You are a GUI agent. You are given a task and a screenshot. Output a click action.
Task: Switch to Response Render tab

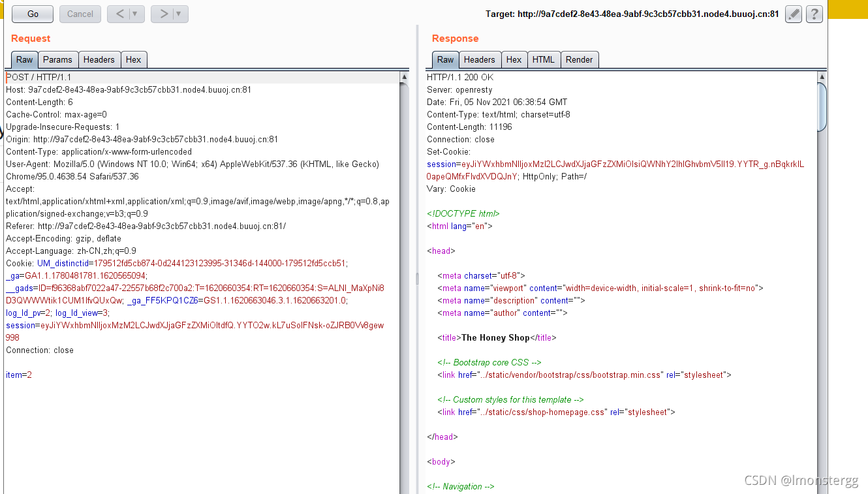click(580, 59)
